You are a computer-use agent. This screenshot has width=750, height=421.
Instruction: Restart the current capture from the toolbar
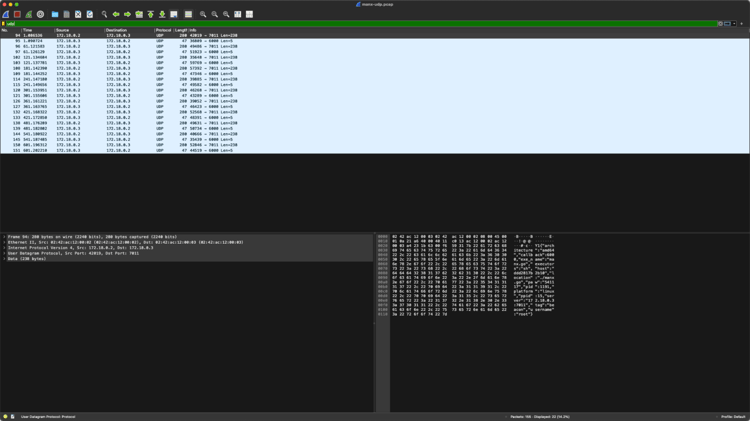(29, 15)
